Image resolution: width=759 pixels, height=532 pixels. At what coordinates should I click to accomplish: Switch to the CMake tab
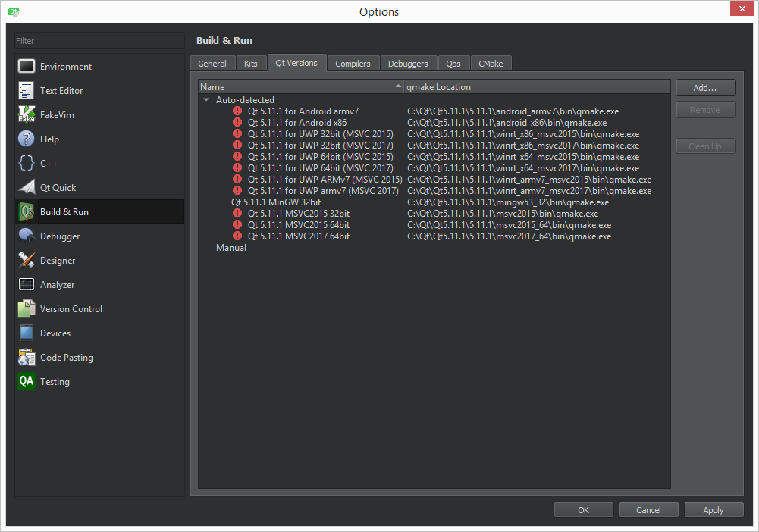click(491, 64)
